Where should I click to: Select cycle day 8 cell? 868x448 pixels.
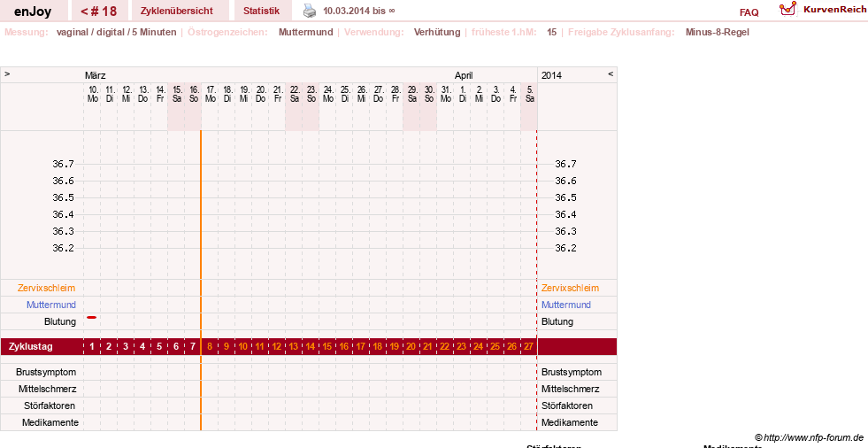(x=210, y=347)
